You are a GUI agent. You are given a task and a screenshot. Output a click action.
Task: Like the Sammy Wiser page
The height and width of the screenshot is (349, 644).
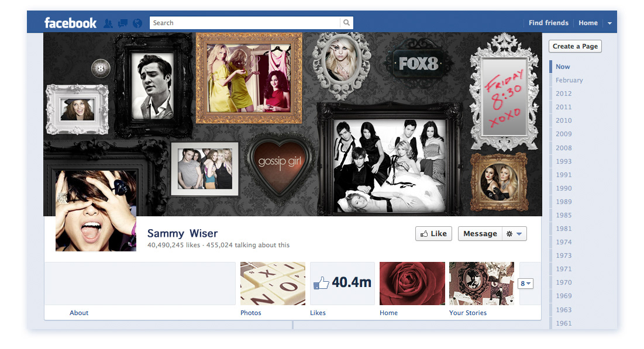[433, 234]
